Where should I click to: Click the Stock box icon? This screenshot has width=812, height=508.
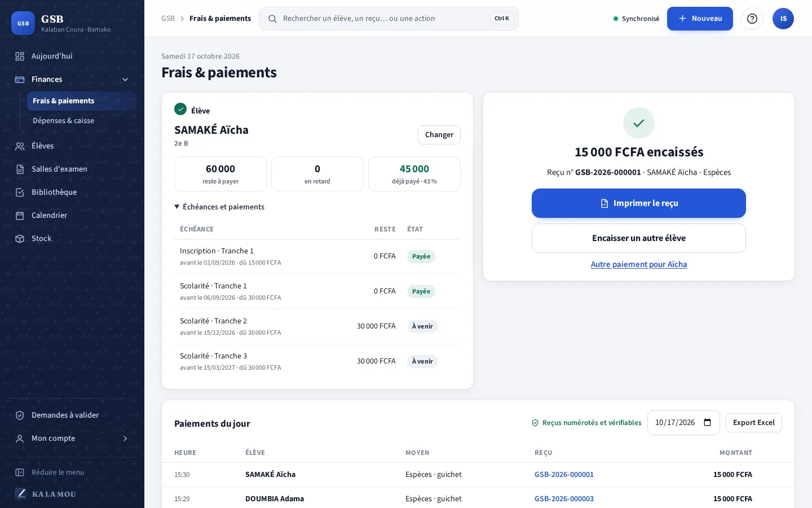click(20, 238)
